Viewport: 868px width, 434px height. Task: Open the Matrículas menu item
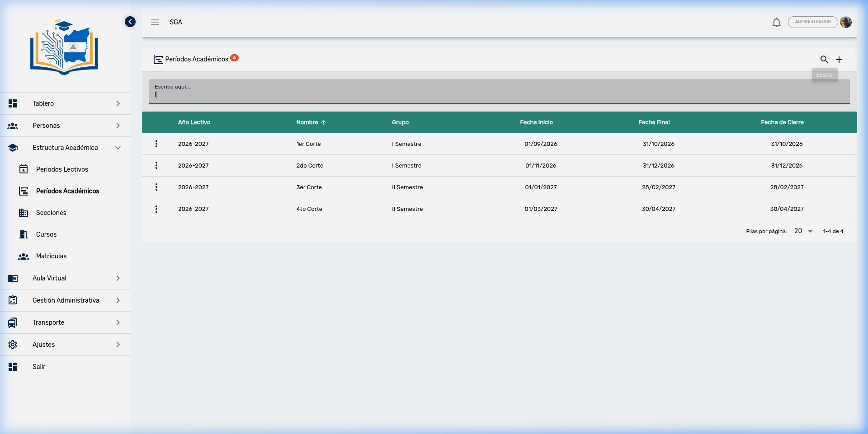click(x=51, y=256)
